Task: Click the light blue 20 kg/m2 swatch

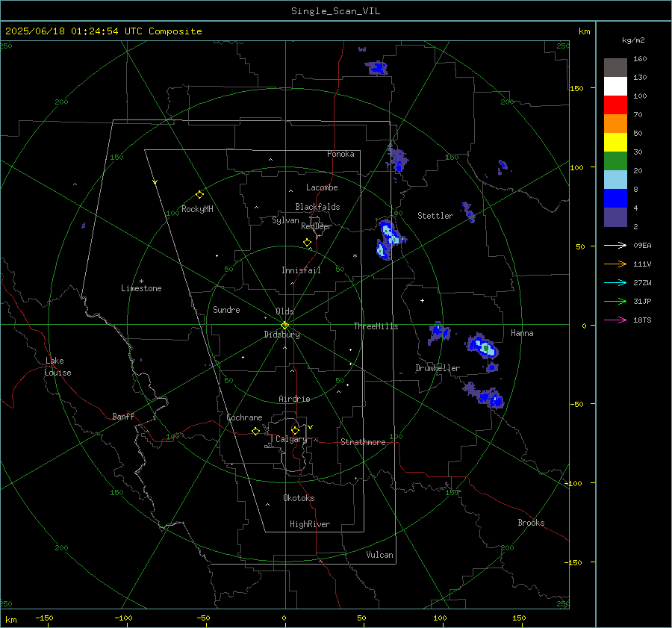Action: (x=615, y=180)
